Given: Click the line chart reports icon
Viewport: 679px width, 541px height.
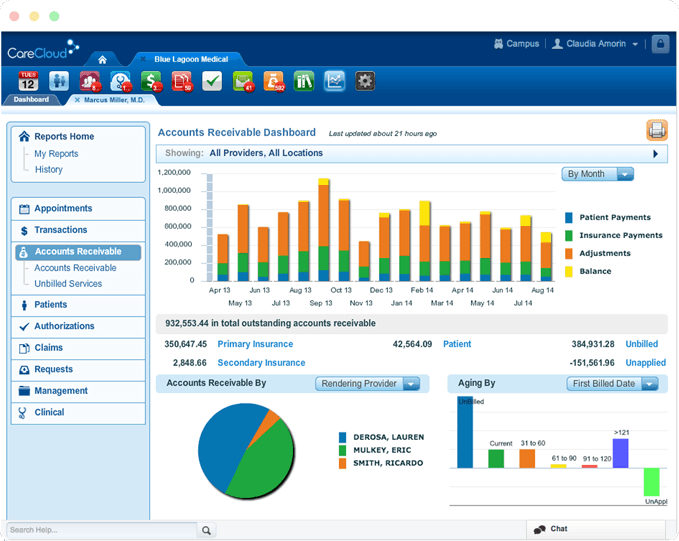Looking at the screenshot, I should coord(334,81).
